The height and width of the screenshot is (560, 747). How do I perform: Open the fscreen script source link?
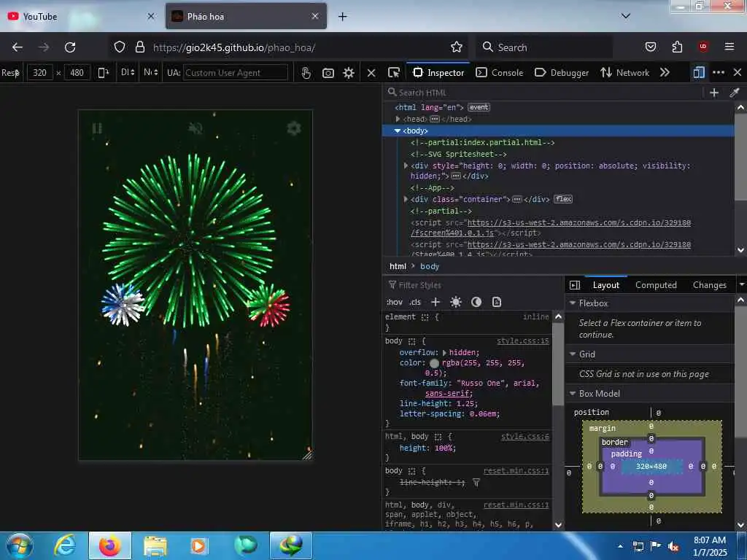[550, 227]
